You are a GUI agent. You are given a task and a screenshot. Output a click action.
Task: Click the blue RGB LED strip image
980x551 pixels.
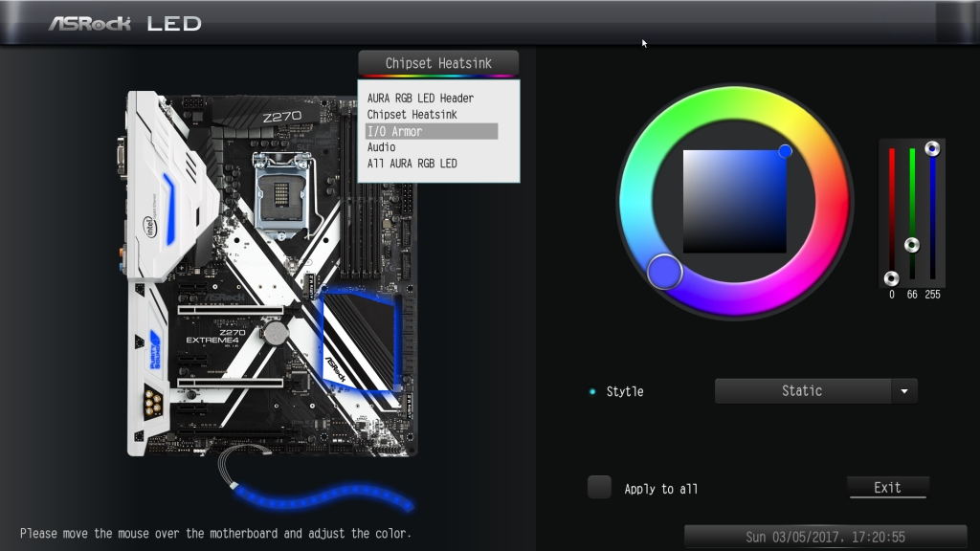click(323, 496)
